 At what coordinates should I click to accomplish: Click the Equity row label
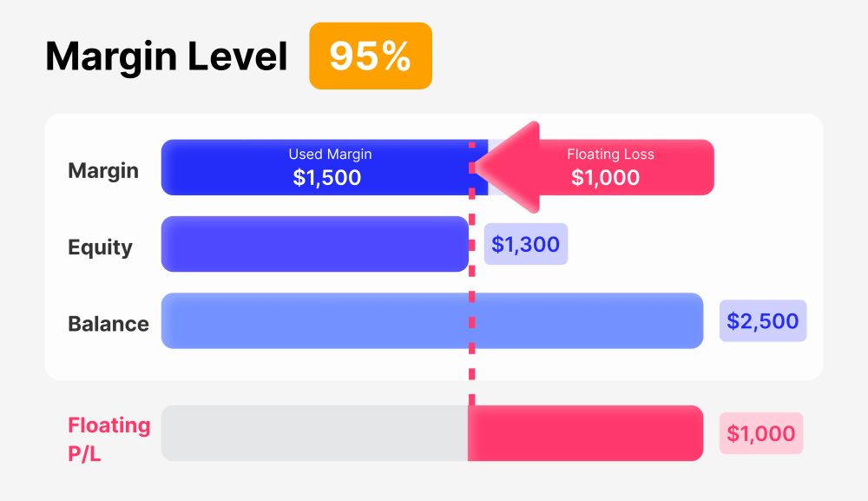(x=100, y=247)
